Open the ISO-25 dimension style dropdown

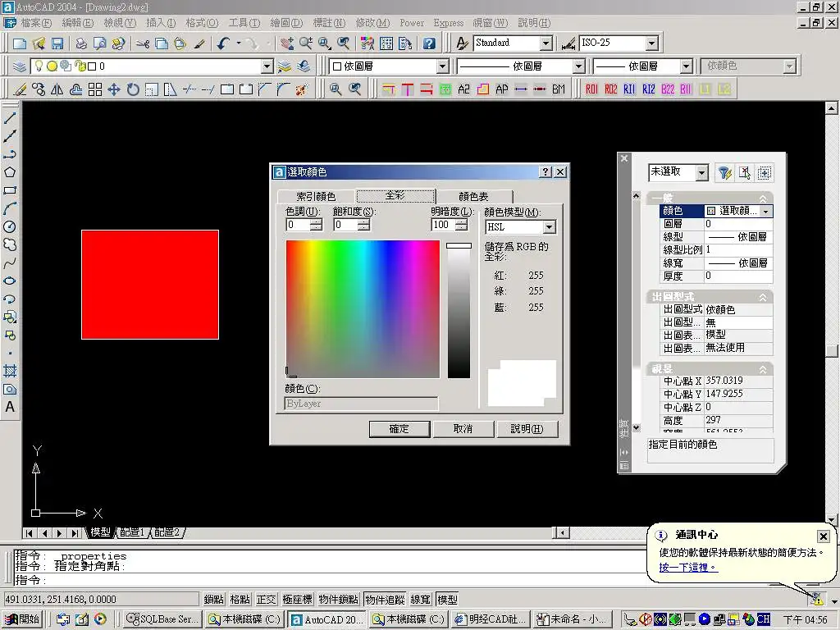pos(652,43)
